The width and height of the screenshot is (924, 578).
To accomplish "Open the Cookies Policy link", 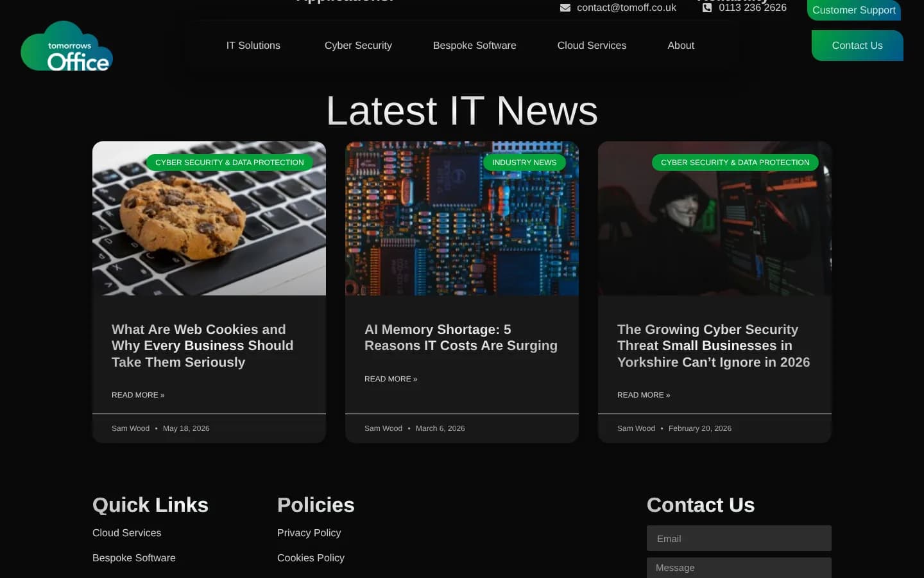I will (x=311, y=558).
